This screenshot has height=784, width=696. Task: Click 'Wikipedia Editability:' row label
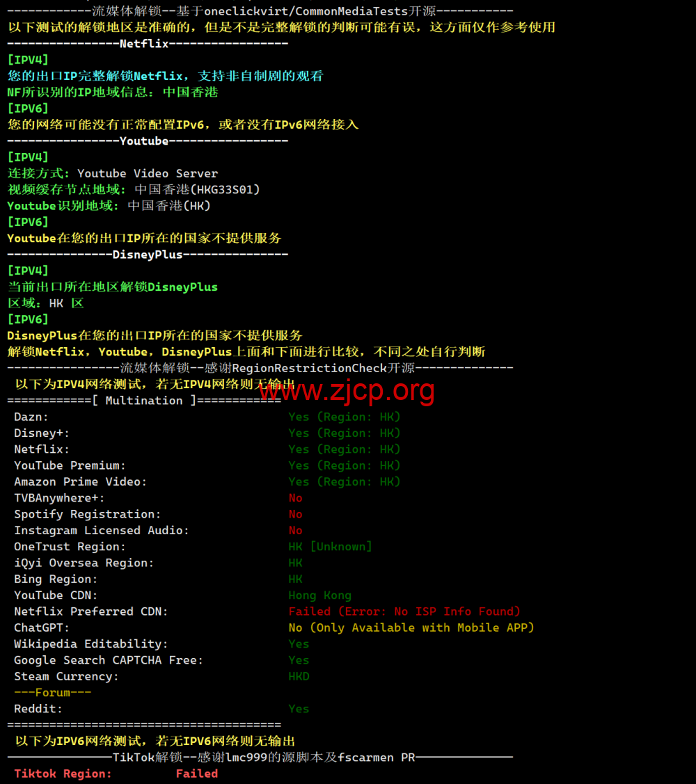(91, 644)
